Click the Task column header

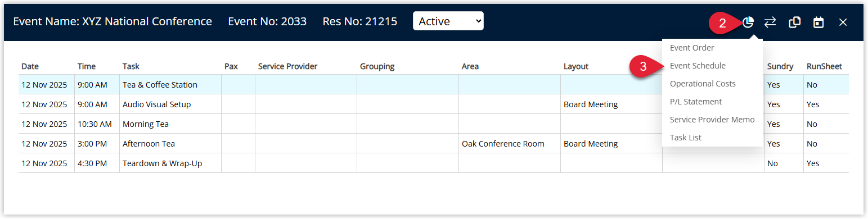pos(131,66)
